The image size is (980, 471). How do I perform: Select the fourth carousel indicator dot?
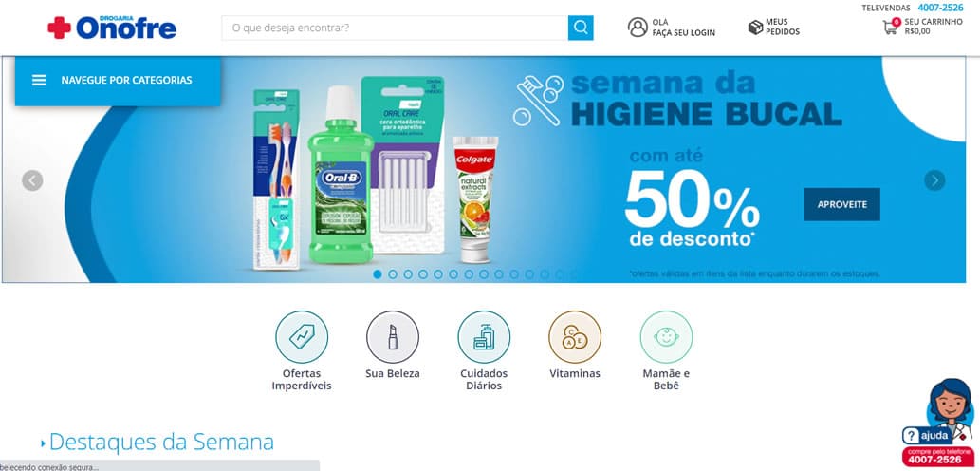click(x=423, y=274)
